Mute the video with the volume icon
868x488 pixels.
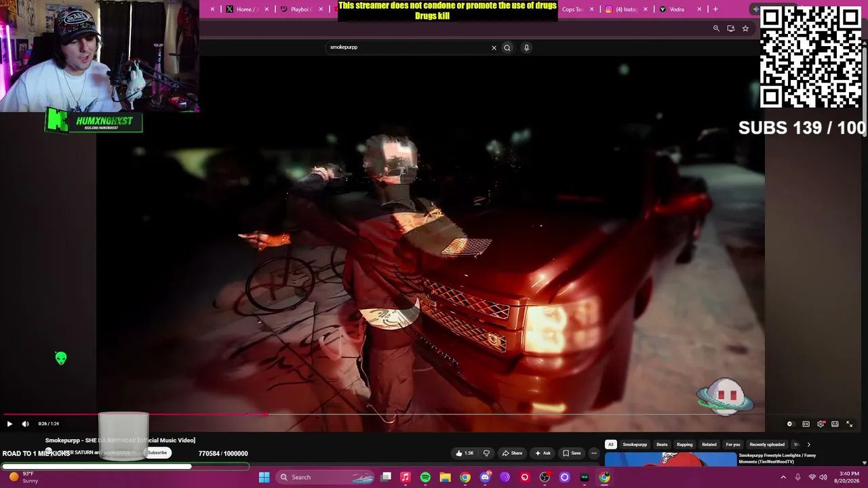pos(25,424)
